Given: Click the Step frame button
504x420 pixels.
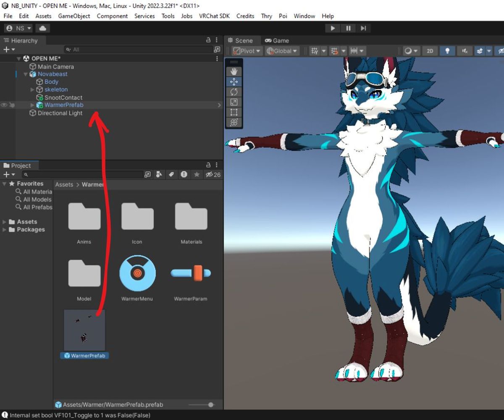Looking at the screenshot, I should 363,28.
